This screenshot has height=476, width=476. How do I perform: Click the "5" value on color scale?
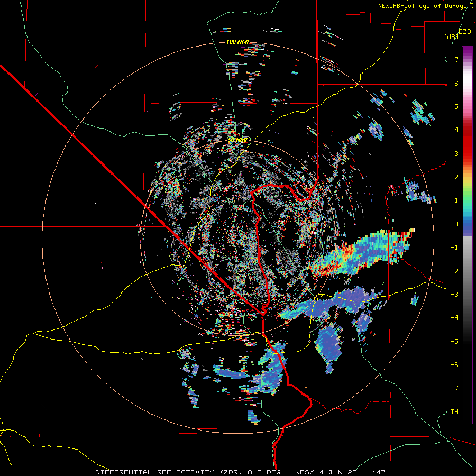pyautogui.click(x=456, y=106)
